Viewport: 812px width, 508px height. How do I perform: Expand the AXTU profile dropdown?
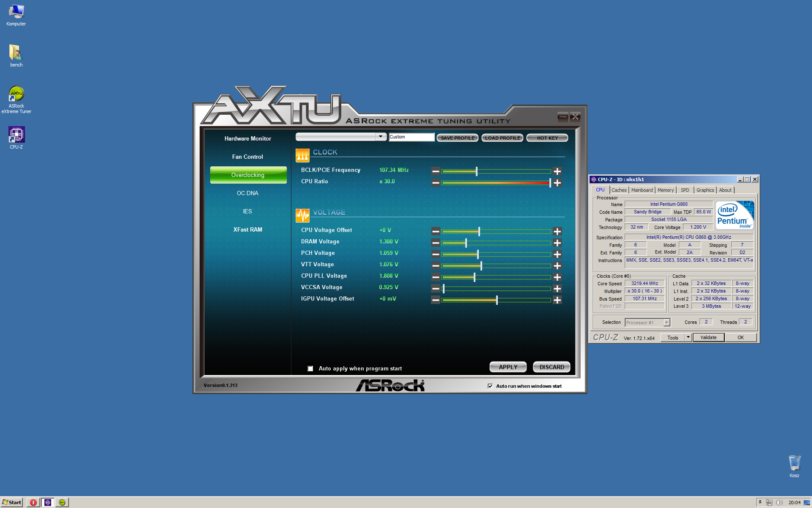pos(381,136)
